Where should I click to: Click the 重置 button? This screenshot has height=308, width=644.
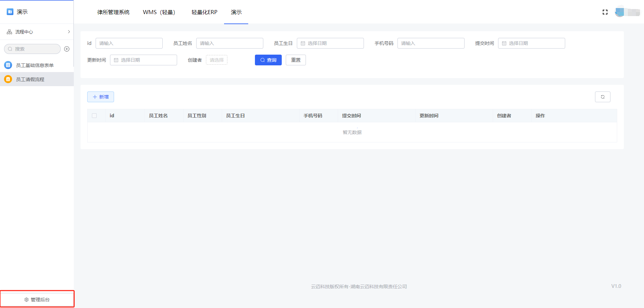[x=296, y=60]
